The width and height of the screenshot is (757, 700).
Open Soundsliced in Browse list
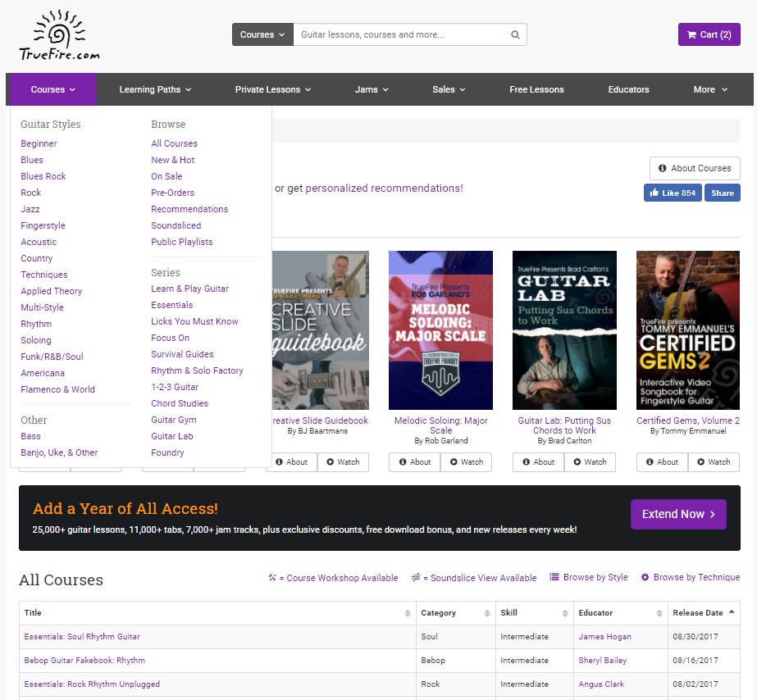coord(176,225)
